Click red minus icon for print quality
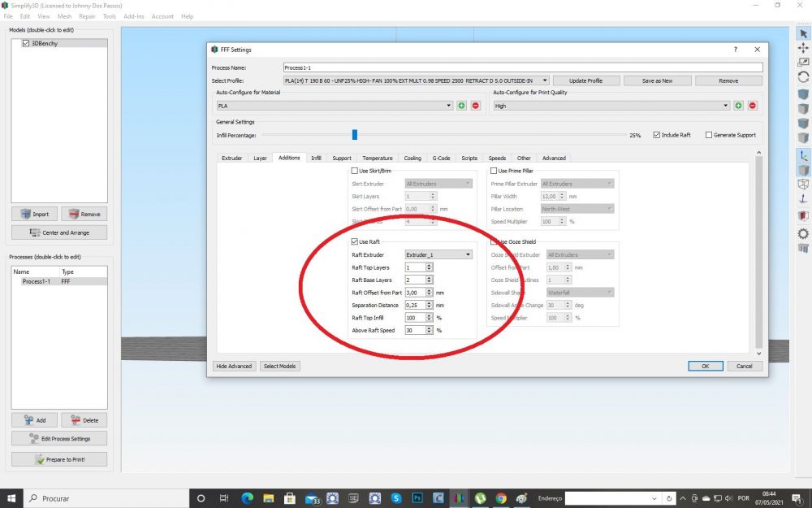 pos(753,106)
